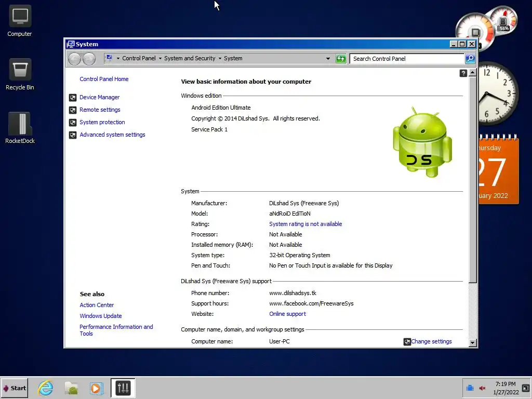532x399 pixels.
Task: Expand the arrow after System and Security breadcrumb
Action: pos(220,58)
